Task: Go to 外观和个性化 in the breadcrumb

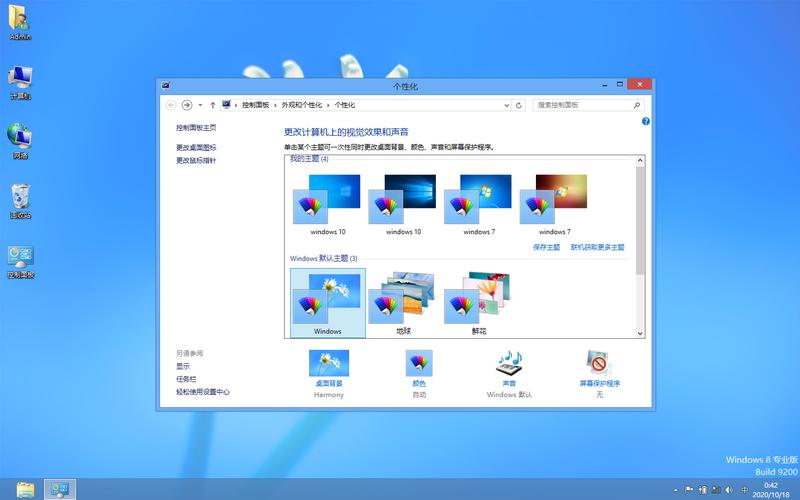Action: click(302, 105)
